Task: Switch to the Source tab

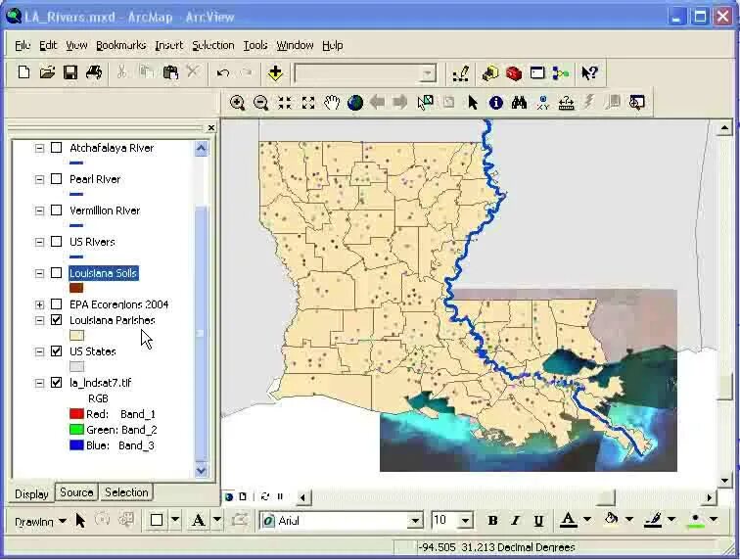Action: pyautogui.click(x=76, y=492)
